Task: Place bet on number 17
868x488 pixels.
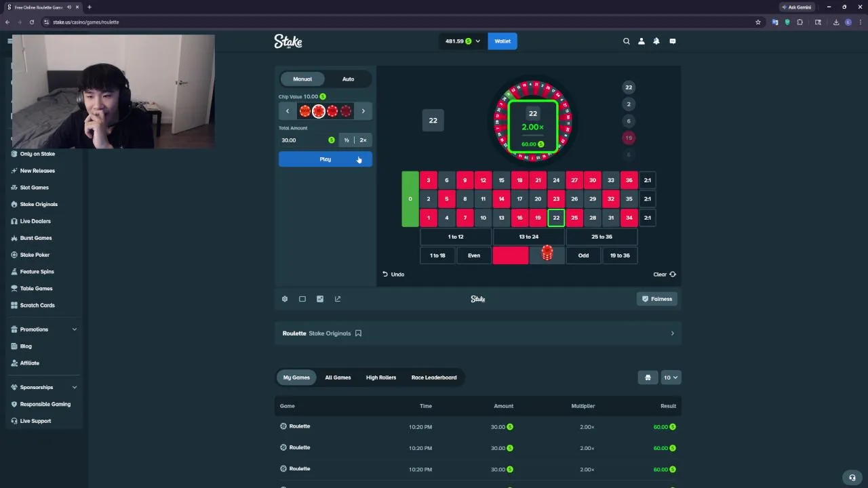Action: coord(519,199)
